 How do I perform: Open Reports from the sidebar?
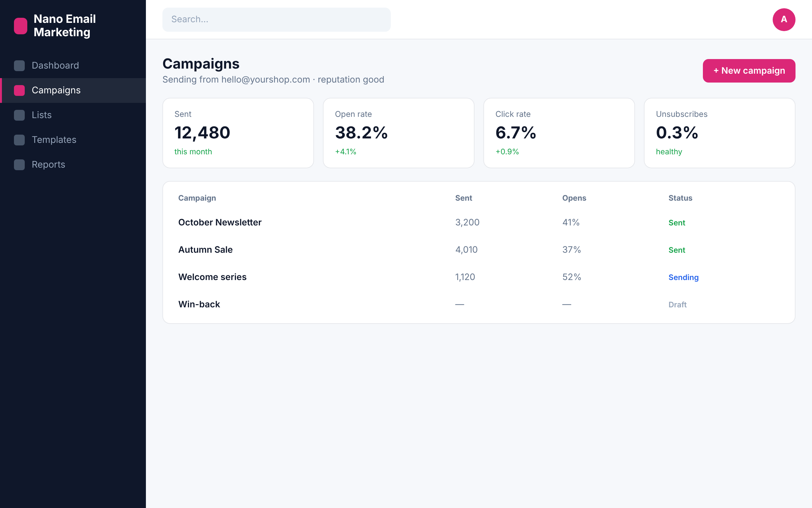click(73, 165)
